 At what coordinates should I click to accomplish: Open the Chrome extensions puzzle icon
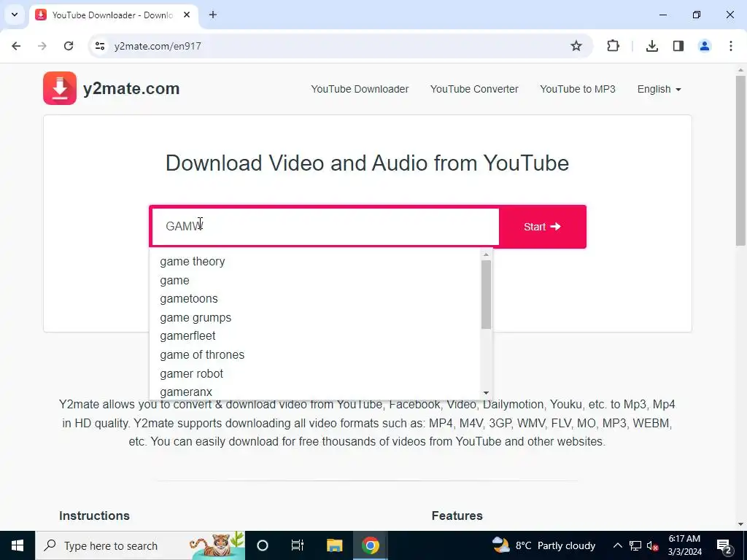[x=613, y=46]
